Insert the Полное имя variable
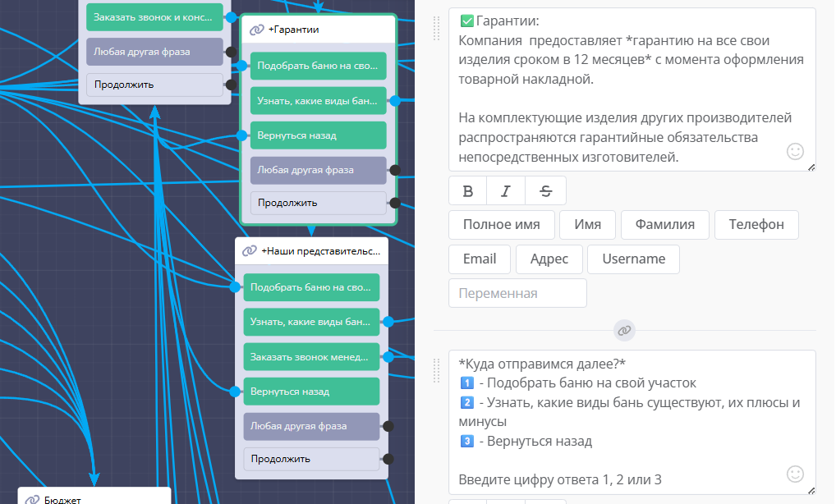This screenshot has height=504, width=836. click(501, 224)
